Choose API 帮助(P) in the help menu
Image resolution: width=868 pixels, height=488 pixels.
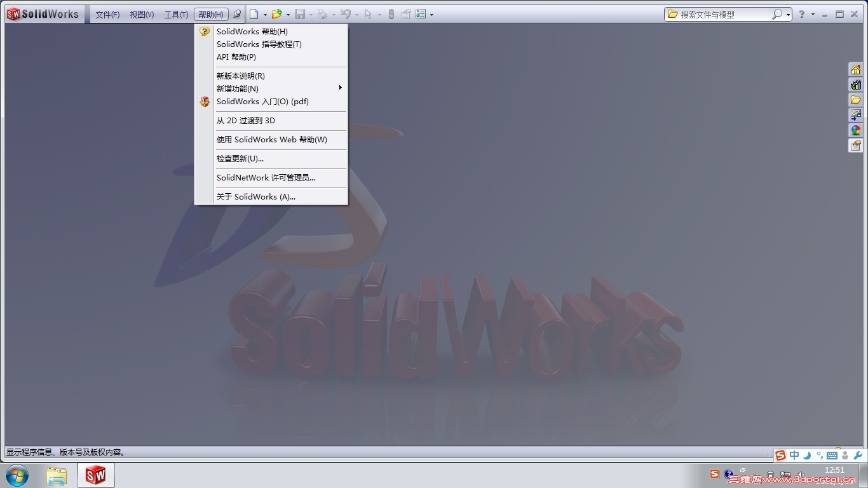(271, 57)
